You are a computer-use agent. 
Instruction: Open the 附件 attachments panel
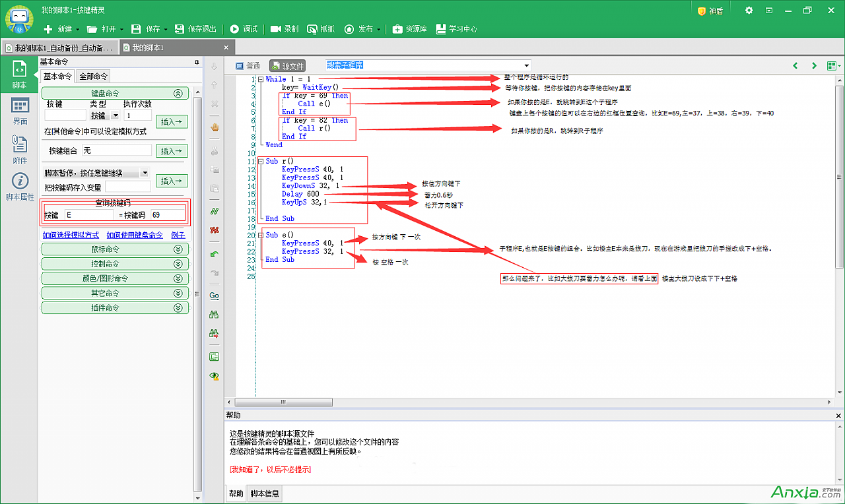pos(20,149)
